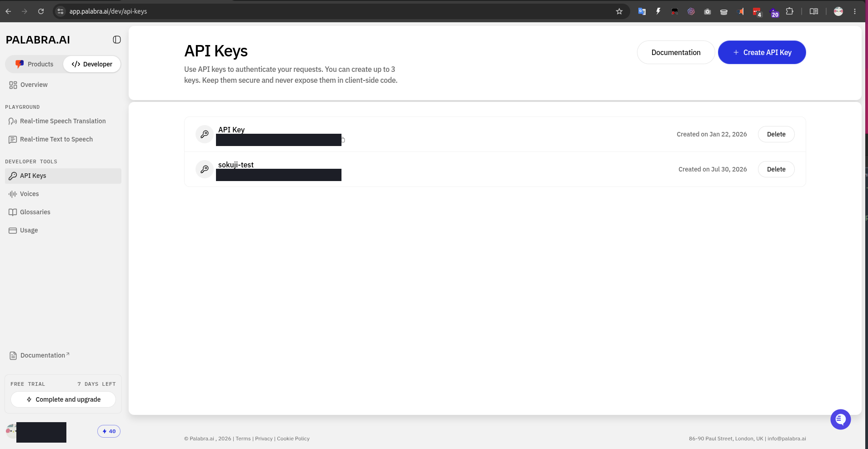
Task: Click the camera extension icon
Action: (x=707, y=11)
